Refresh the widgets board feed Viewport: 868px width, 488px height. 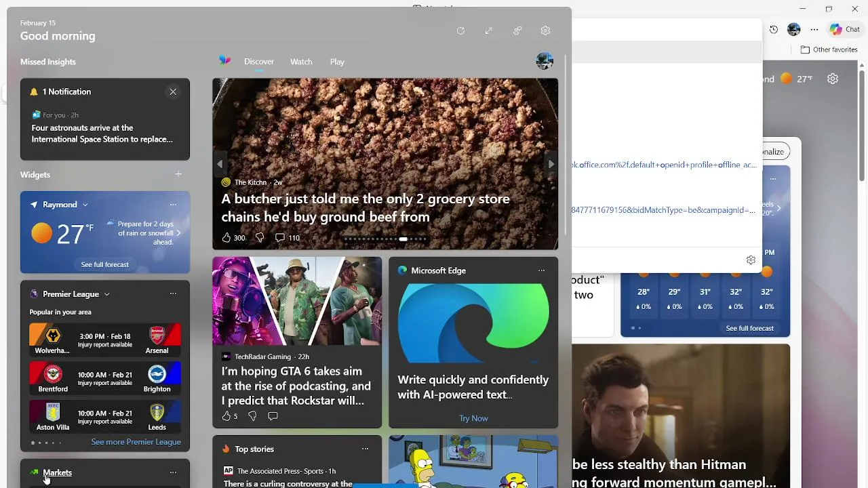460,30
